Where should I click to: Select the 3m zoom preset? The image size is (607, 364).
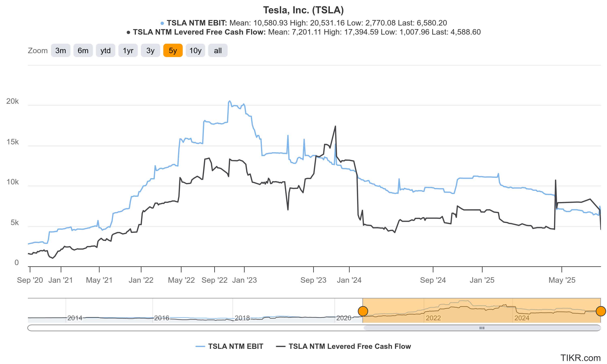click(x=61, y=50)
